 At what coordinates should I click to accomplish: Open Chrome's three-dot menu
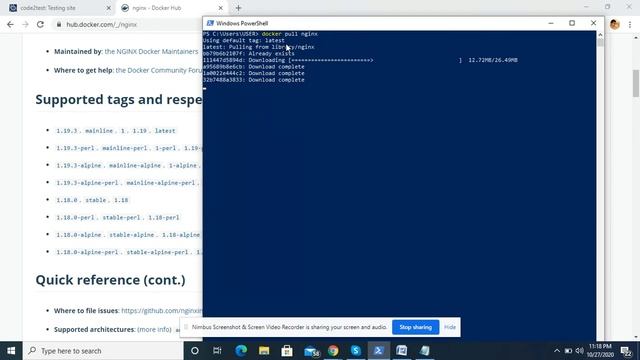coord(630,24)
